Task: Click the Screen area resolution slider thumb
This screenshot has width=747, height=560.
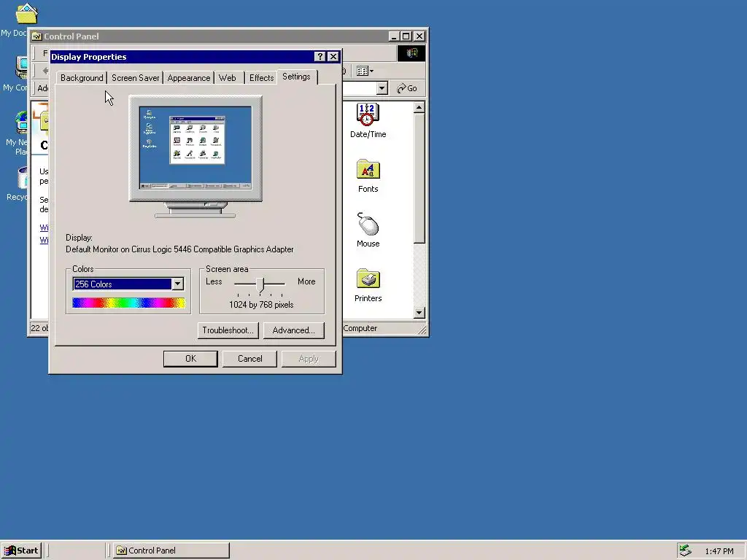Action: tap(260, 284)
